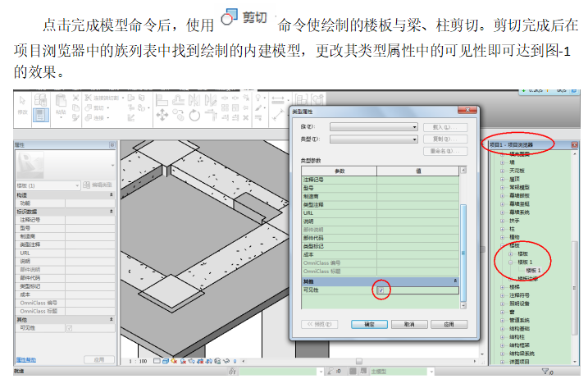The height and width of the screenshot is (388, 588).
Task: Click the 载入 load button in dialog
Action: 445,127
